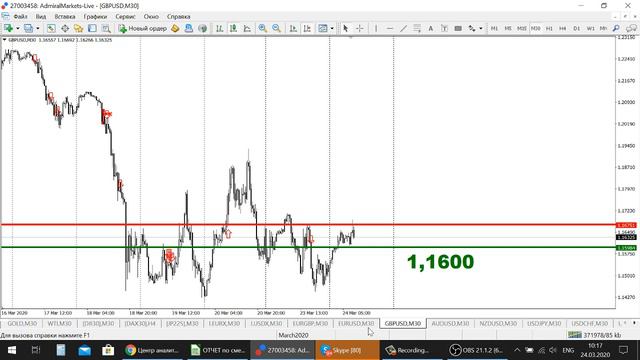Toggle the AutoTrading icon
The width and height of the screenshot is (640, 360).
(x=189, y=28)
